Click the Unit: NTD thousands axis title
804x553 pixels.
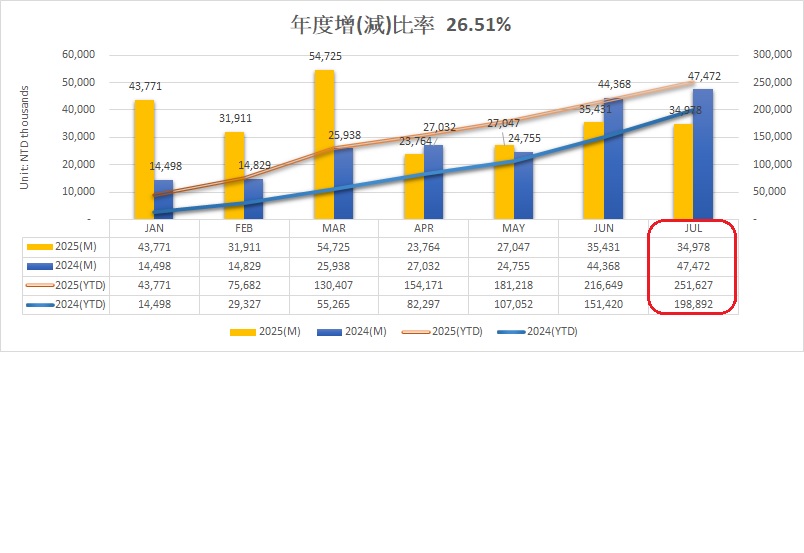[x=24, y=137]
